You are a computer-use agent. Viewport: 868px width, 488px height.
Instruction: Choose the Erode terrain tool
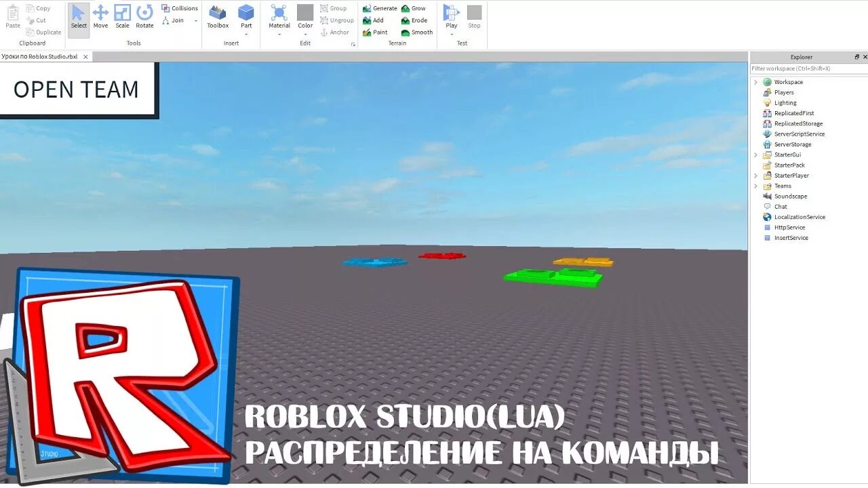pos(414,20)
